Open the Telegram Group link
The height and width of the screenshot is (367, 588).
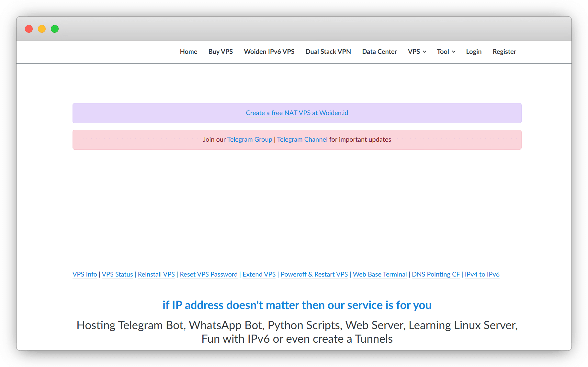click(250, 139)
